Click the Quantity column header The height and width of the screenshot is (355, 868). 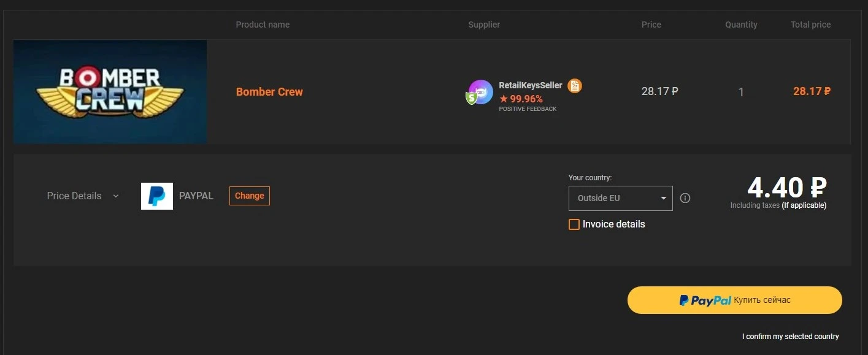741,25
